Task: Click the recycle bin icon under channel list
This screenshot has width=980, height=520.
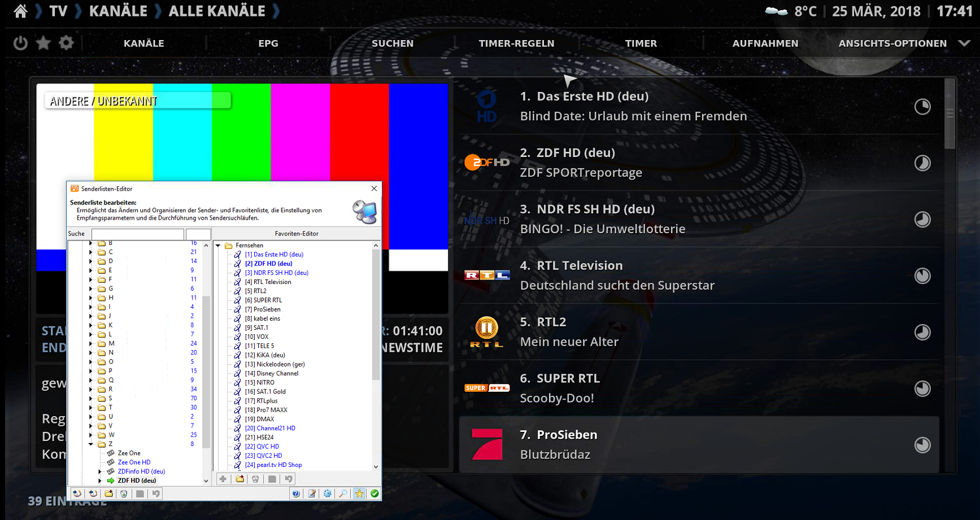Action: pos(124,493)
